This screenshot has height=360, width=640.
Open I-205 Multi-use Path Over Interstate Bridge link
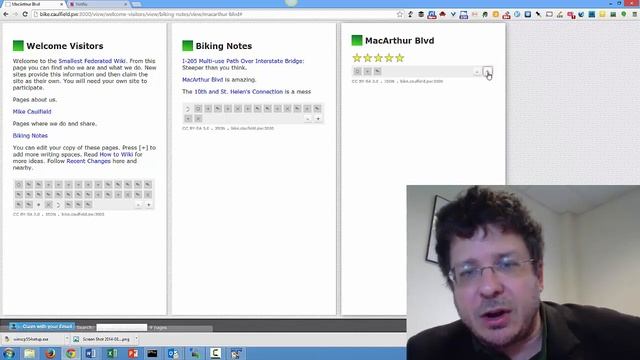(243, 61)
